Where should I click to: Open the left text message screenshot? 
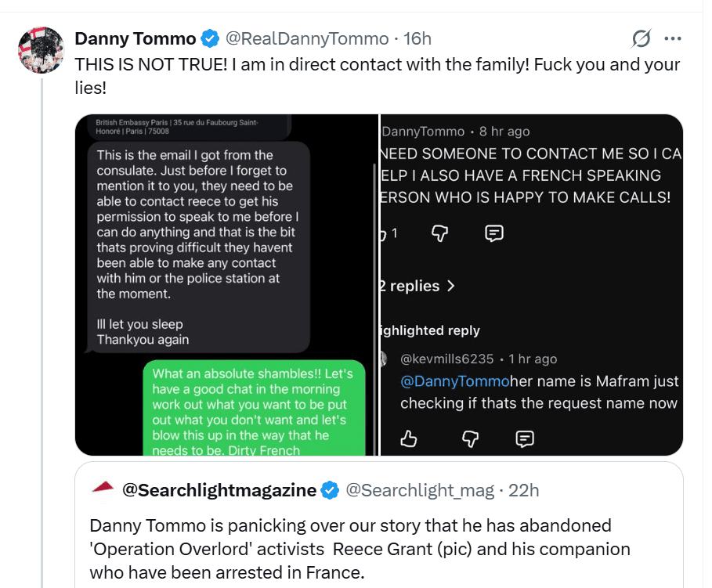[x=227, y=284]
